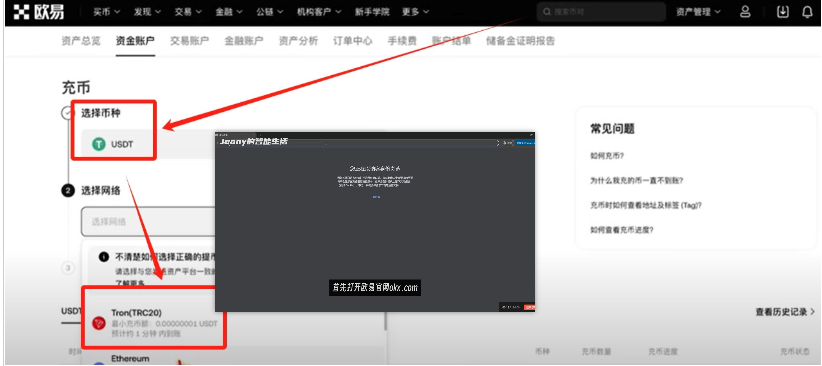Click the 常见问题 heading
The image size is (822, 366).
click(612, 129)
